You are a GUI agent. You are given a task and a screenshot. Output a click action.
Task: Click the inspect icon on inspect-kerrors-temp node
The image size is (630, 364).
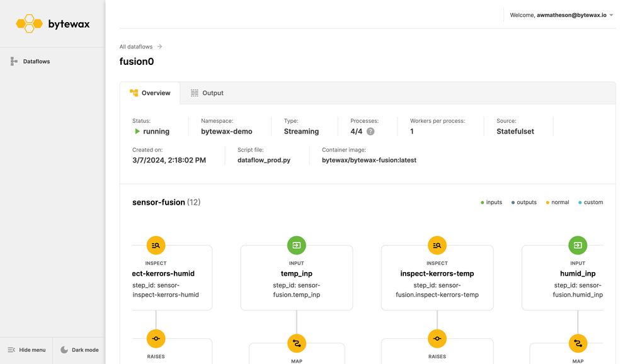coord(437,245)
